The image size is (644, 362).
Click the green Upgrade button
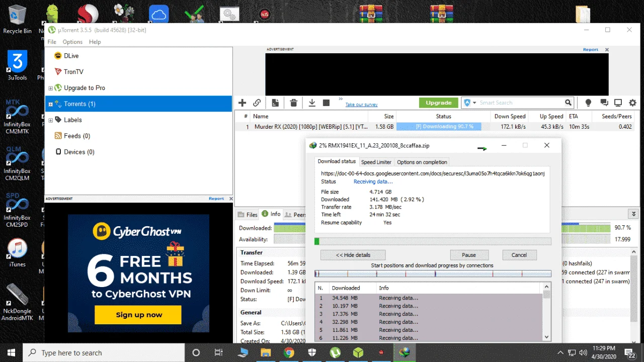pyautogui.click(x=438, y=103)
